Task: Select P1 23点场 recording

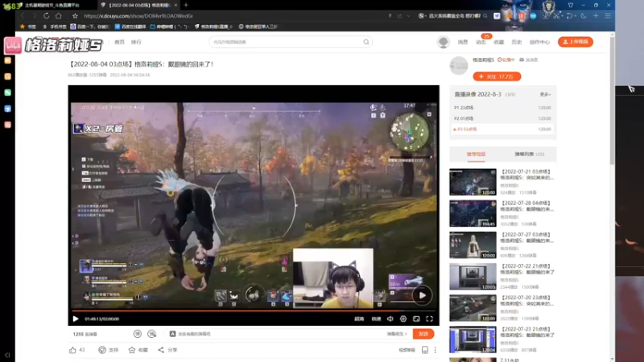Action: point(502,108)
